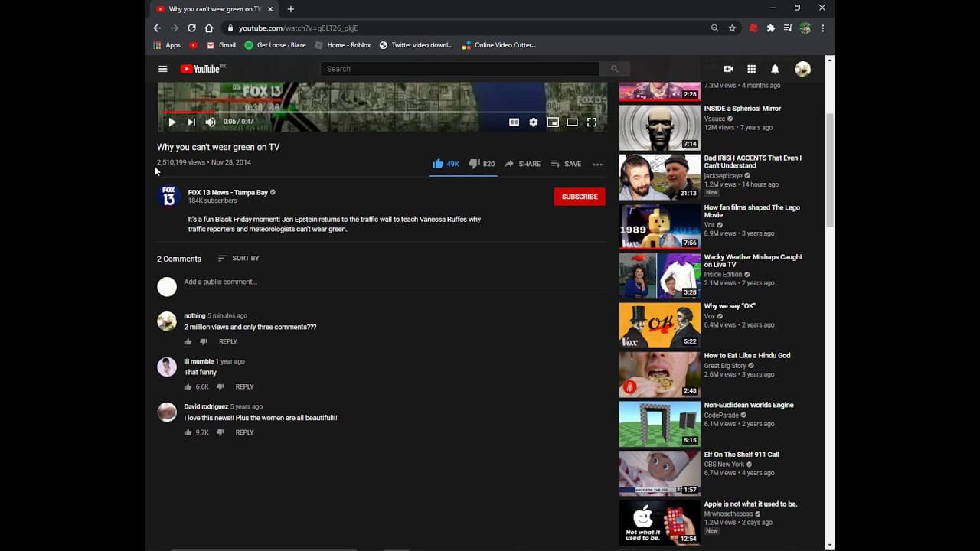Open Online Video Cutter bookmark
980x551 pixels.
tap(498, 45)
